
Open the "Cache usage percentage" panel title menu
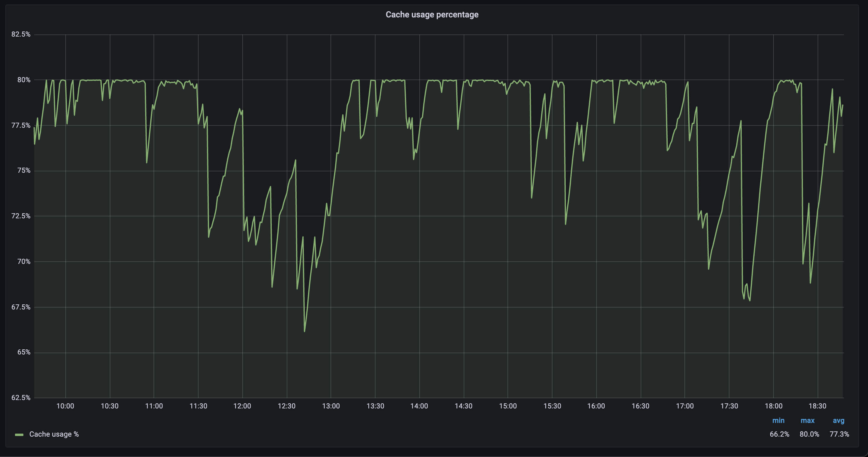(432, 14)
